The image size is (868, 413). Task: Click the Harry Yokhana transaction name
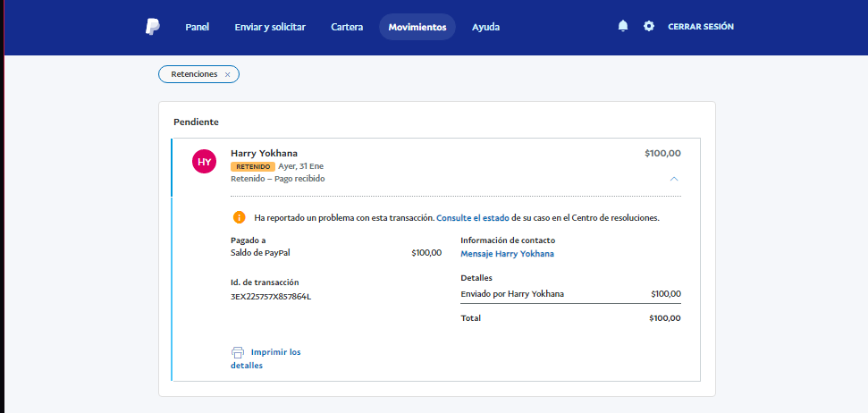(264, 154)
